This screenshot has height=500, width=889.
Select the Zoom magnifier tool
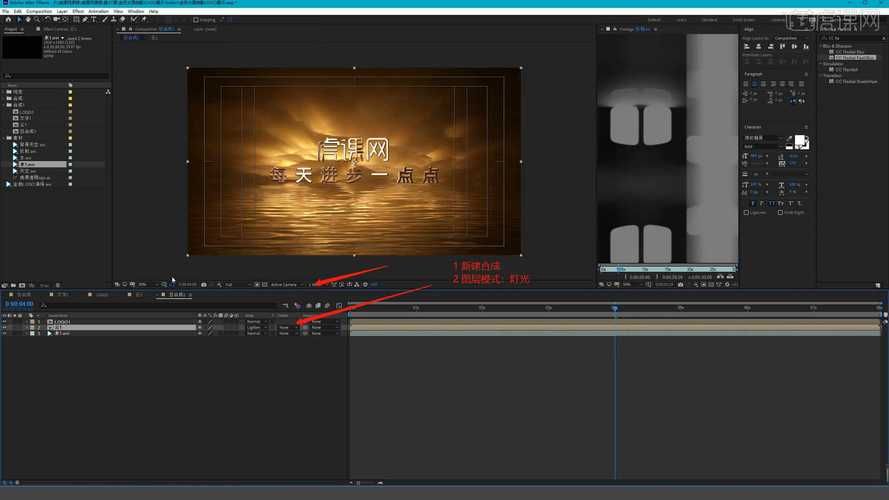click(x=37, y=19)
